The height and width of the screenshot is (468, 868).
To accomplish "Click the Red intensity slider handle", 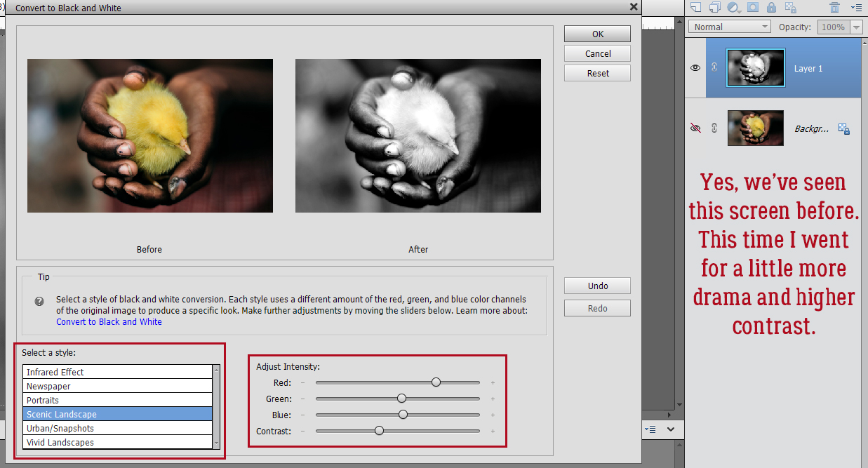I will tap(436, 382).
